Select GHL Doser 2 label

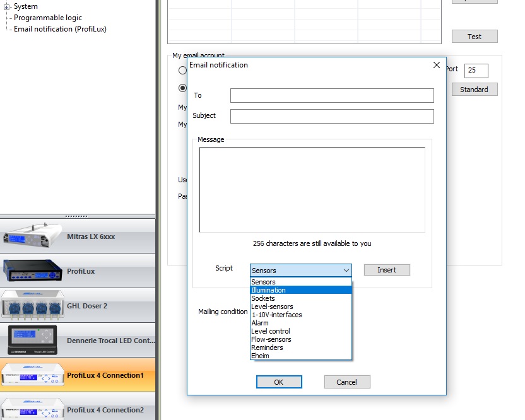pos(87,306)
